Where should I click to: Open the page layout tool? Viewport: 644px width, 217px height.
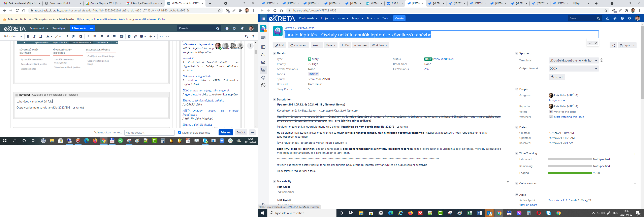[x=122, y=36]
